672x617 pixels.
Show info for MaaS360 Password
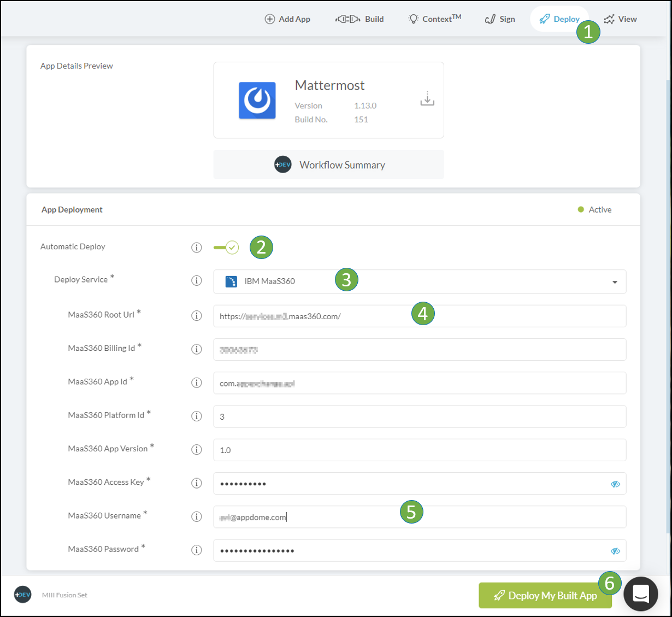point(197,550)
